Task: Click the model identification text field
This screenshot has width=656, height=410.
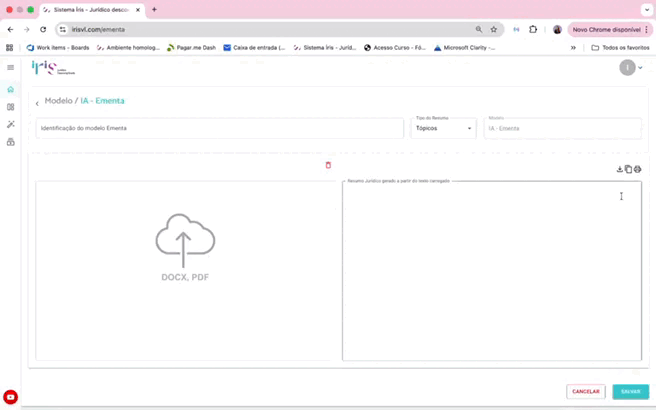Action: pos(219,128)
